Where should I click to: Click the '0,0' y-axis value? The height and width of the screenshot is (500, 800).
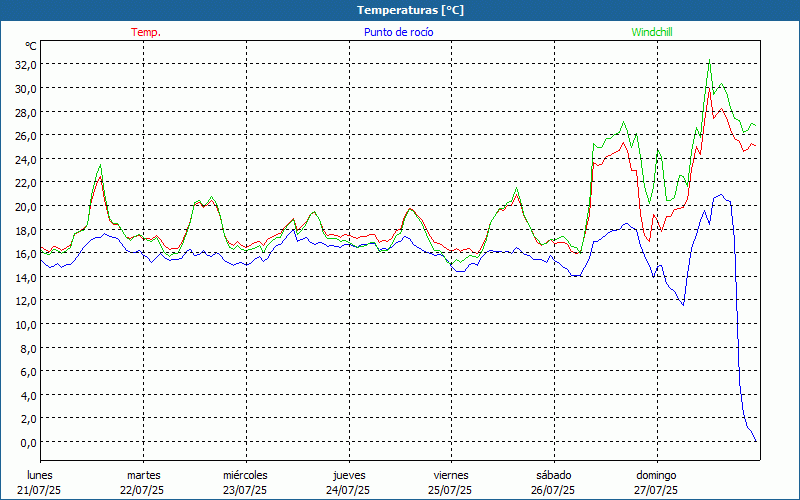tap(28, 443)
